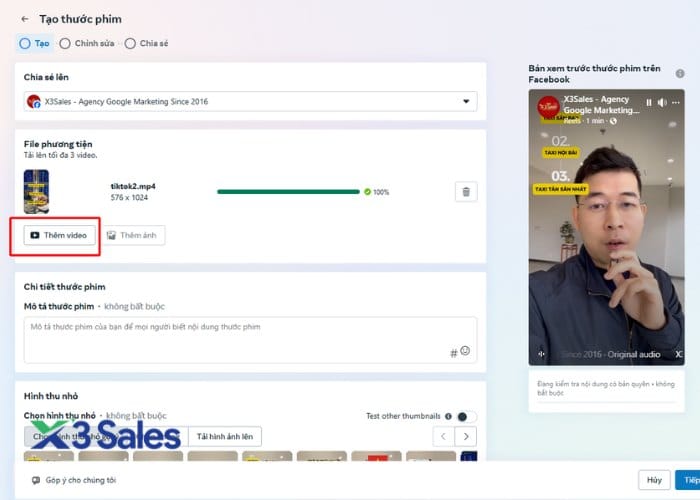This screenshot has width=700, height=500.
Task: Mute the reel preview audio
Action: click(662, 103)
